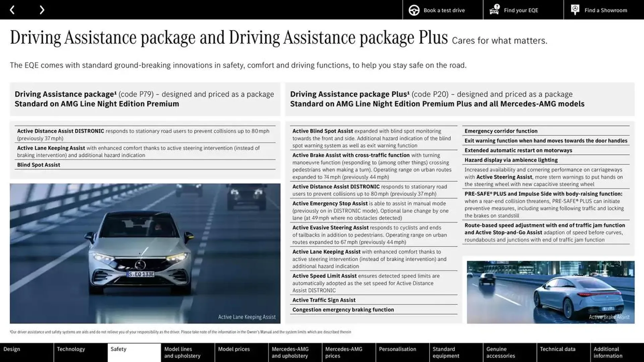Click the 'Find your EQE' car search icon
Viewport: 644px width, 362px height.
494,9
